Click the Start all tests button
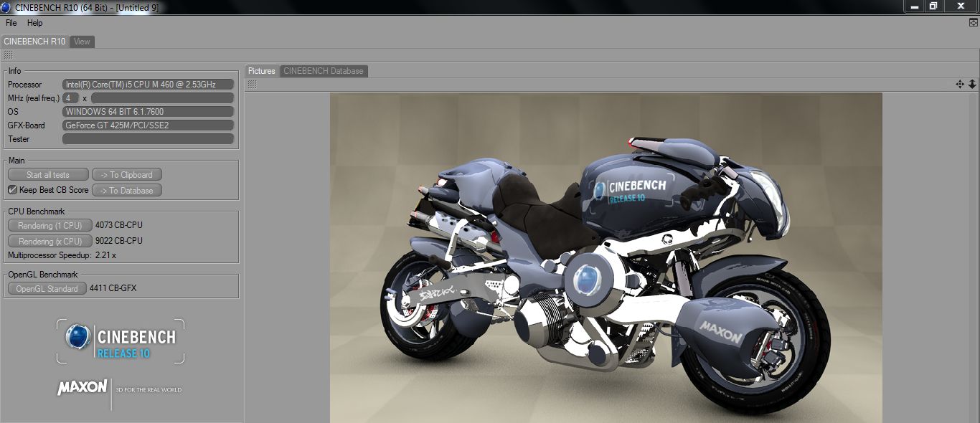Screen dimensions: 980x423 click(x=48, y=174)
